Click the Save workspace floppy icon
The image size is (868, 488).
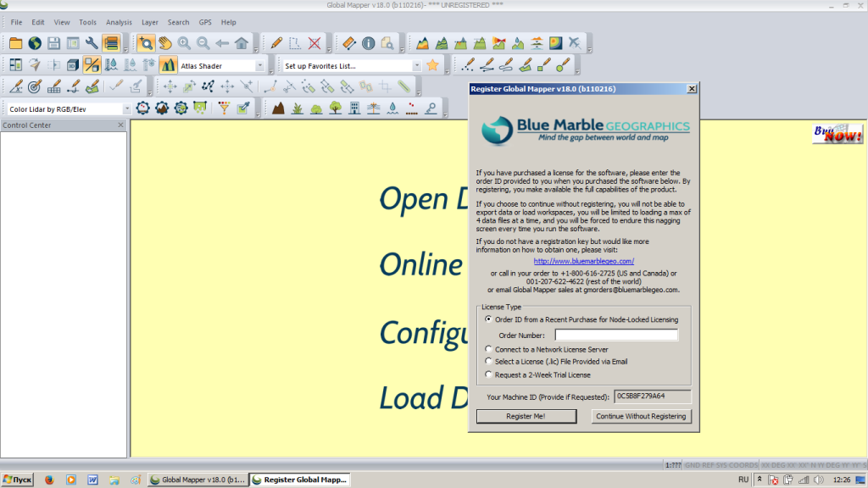[x=53, y=43]
